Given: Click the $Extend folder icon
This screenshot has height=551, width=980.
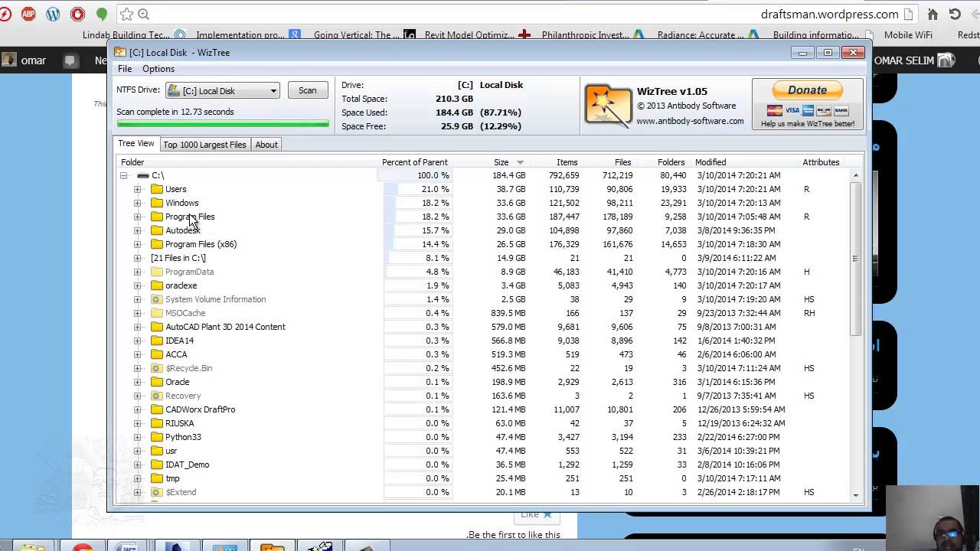Looking at the screenshot, I should pyautogui.click(x=157, y=492).
